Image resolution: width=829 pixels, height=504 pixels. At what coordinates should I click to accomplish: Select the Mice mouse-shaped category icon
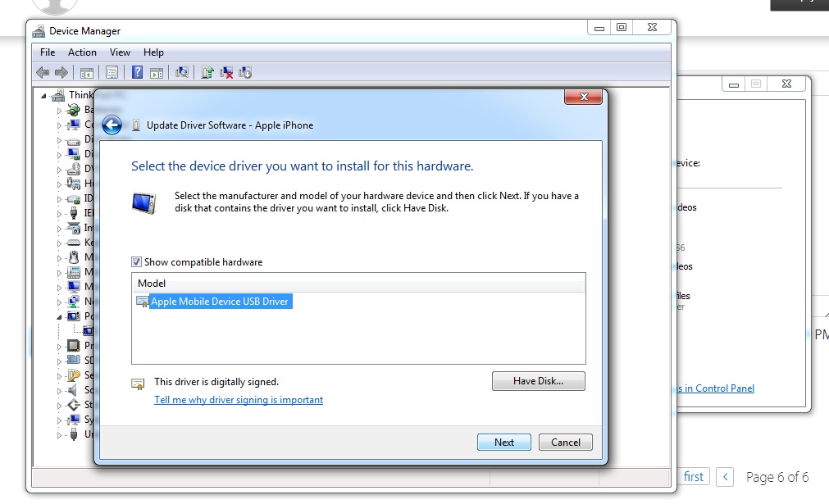[x=74, y=257]
